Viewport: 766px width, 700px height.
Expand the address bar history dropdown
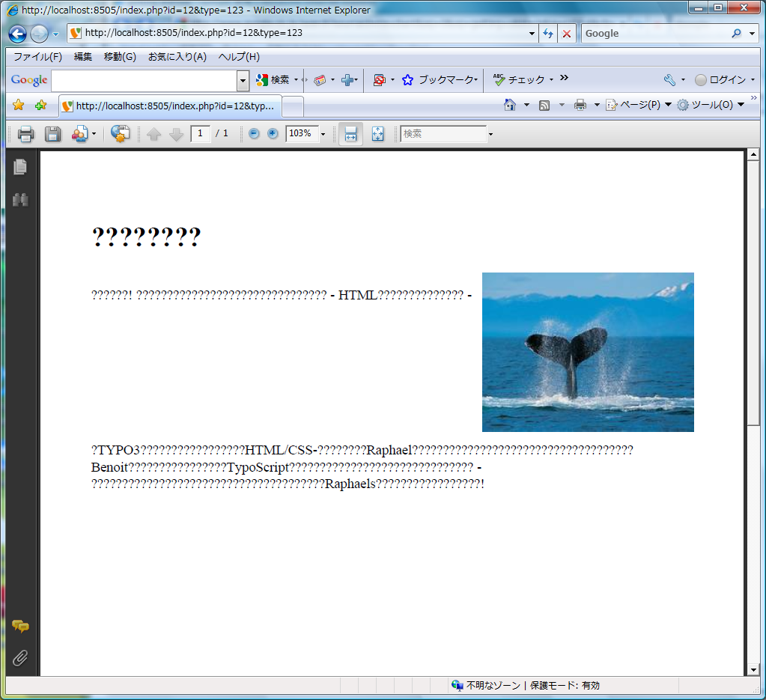click(x=532, y=33)
